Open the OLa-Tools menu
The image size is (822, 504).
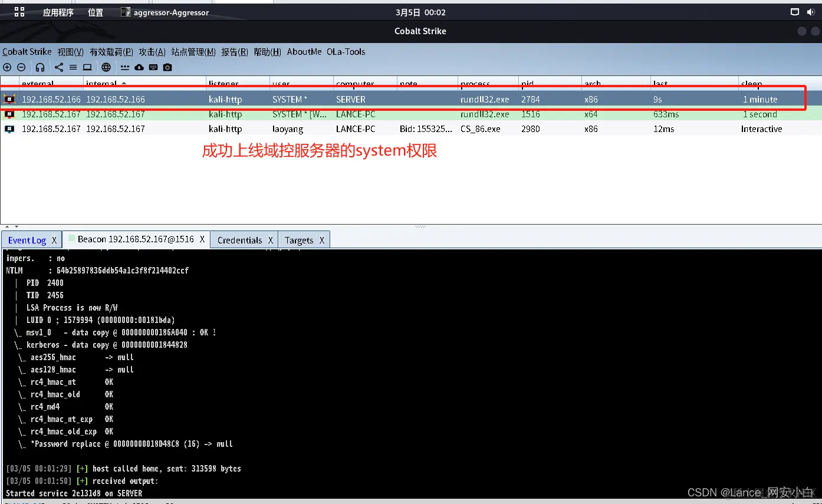tap(346, 52)
